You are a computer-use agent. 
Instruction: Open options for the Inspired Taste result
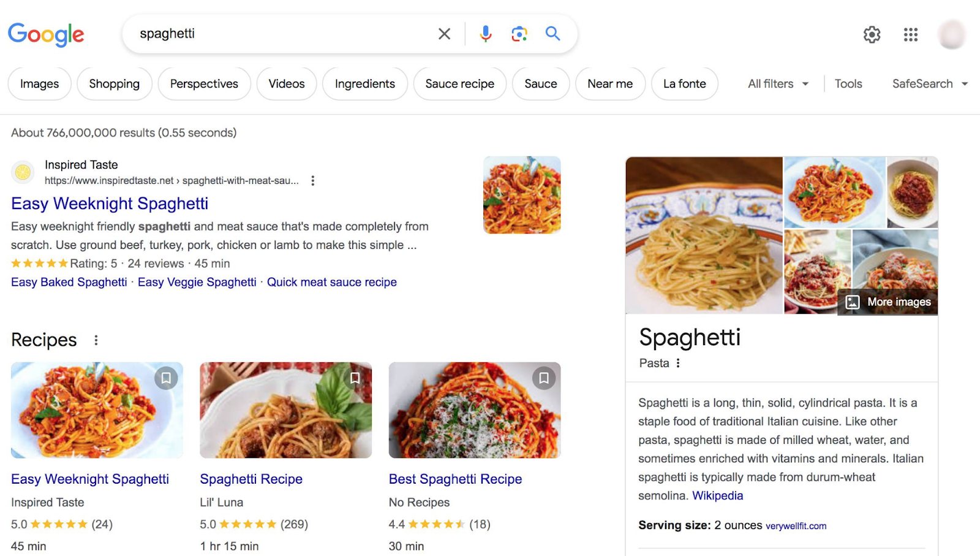(312, 180)
